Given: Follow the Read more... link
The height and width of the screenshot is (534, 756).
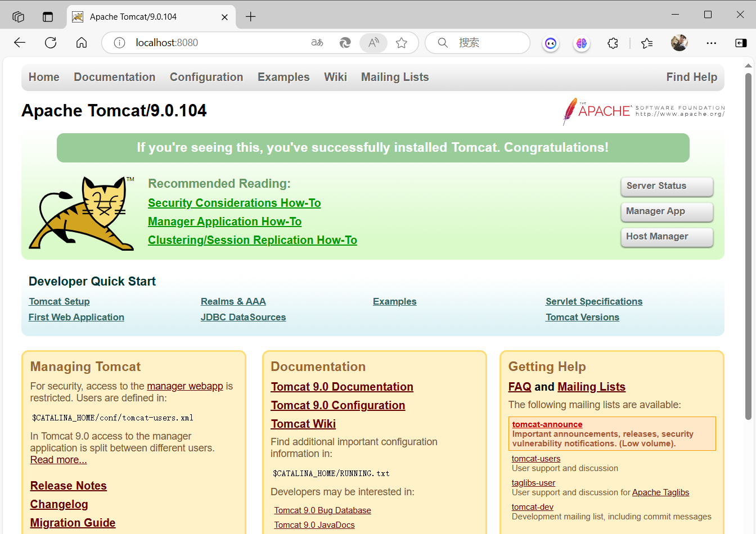Looking at the screenshot, I should click(x=58, y=460).
